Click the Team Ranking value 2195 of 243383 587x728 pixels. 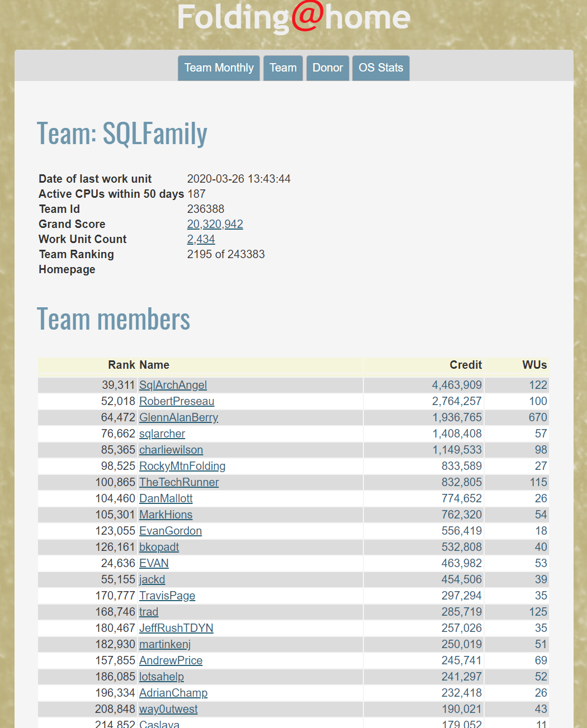(x=226, y=254)
